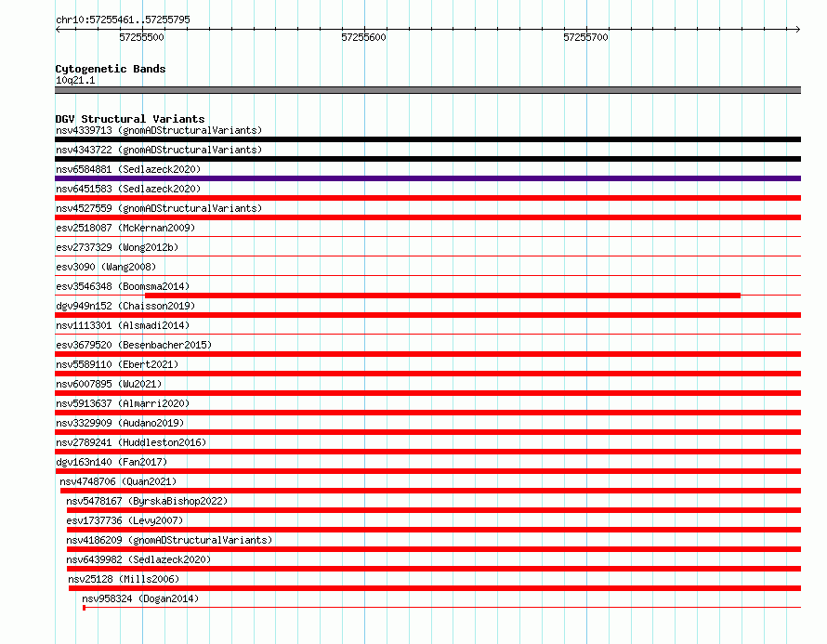Click dgv949n152 (Chaisson2019) label

click(x=125, y=306)
